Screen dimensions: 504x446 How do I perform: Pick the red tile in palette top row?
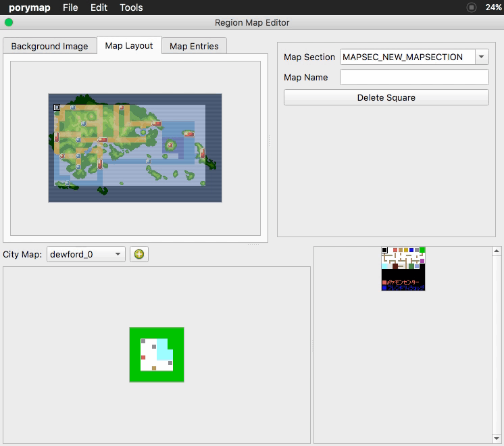coord(395,250)
